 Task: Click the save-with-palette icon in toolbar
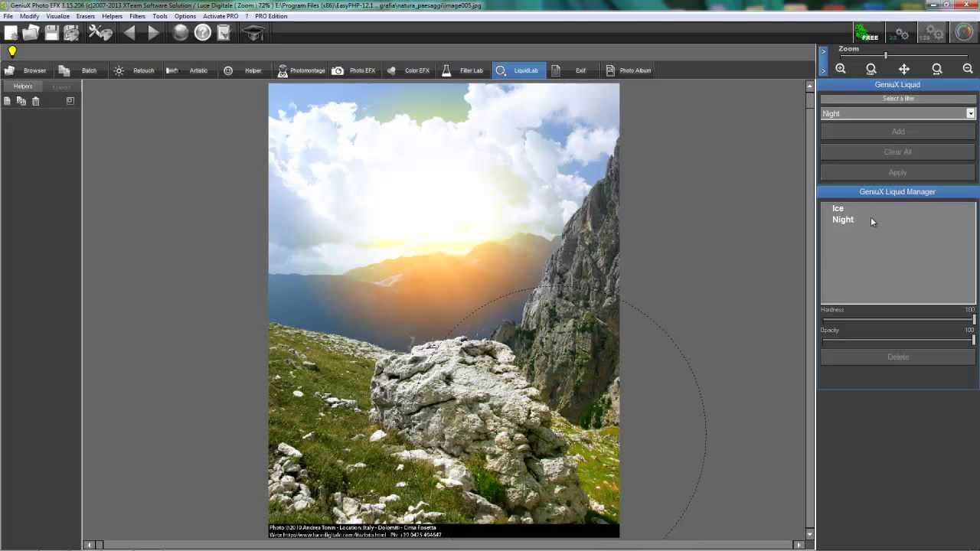(71, 33)
